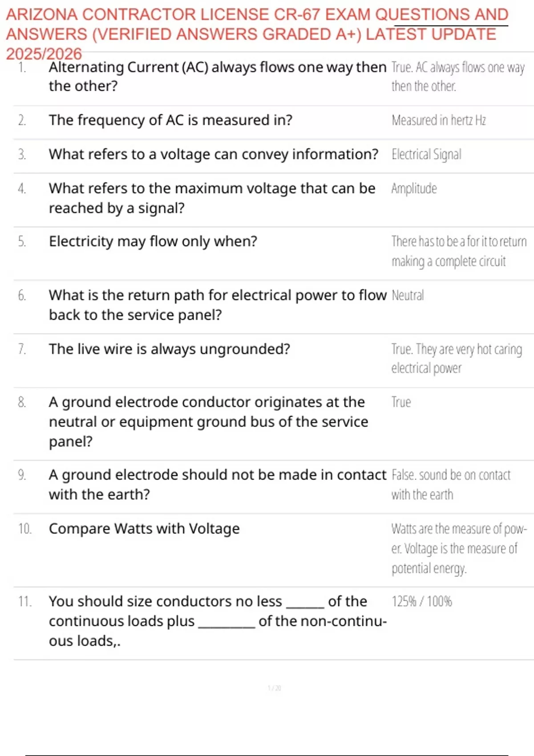Select question 3 about voltage conveying information
The width and height of the screenshot is (534, 756).
213,154
